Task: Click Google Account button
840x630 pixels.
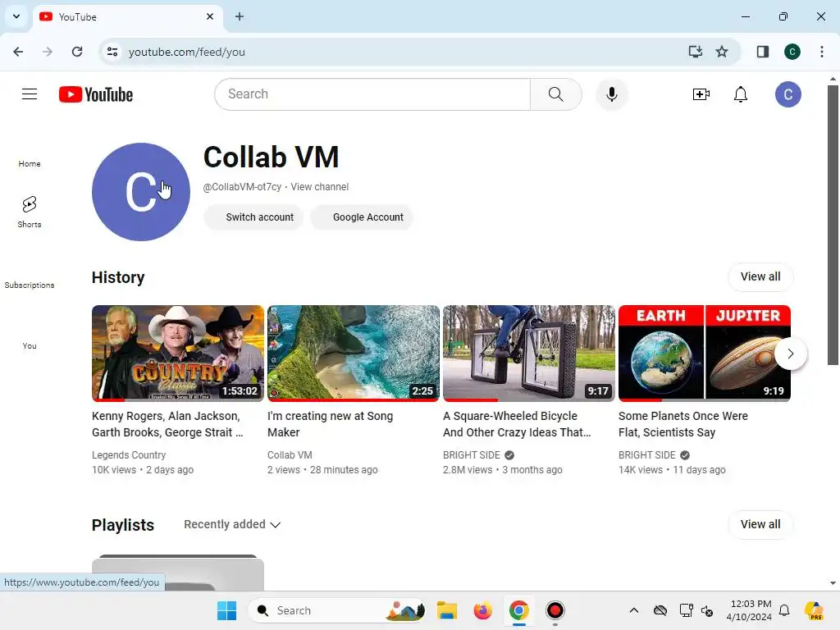Action: 362,217
